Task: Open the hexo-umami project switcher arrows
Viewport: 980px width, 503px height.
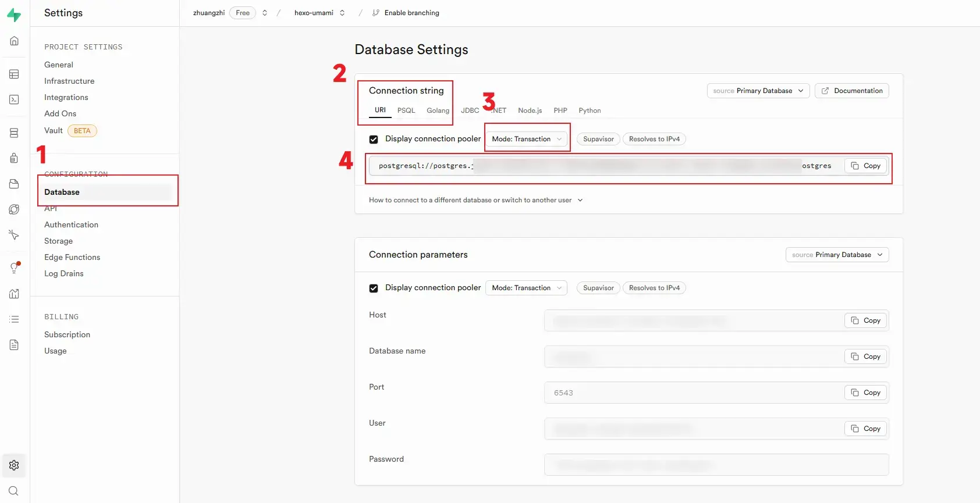Action: point(342,13)
